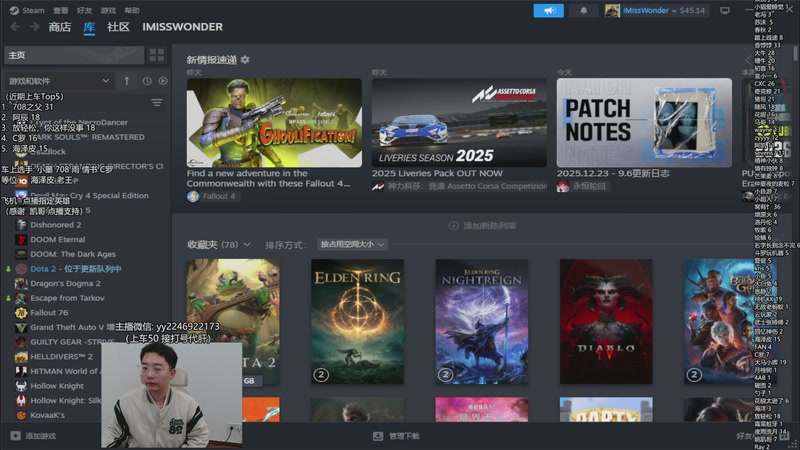This screenshot has width=800, height=450.
Task: Click the manage downloads icon
Action: (x=378, y=436)
